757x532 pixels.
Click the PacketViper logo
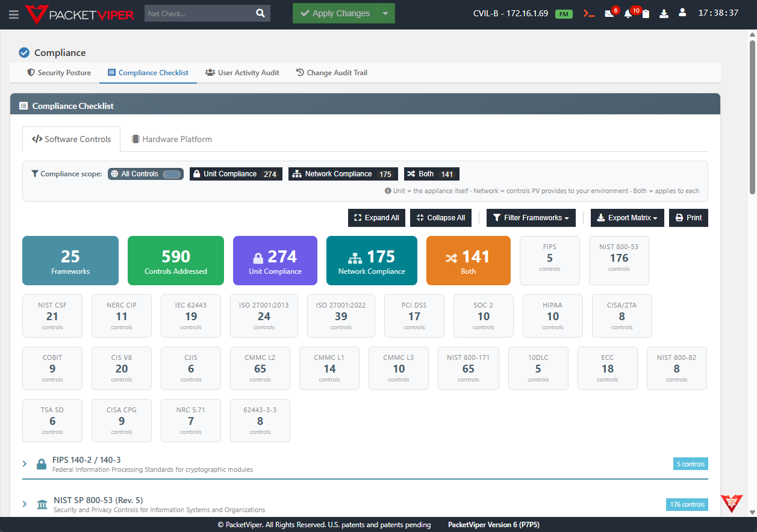click(79, 14)
